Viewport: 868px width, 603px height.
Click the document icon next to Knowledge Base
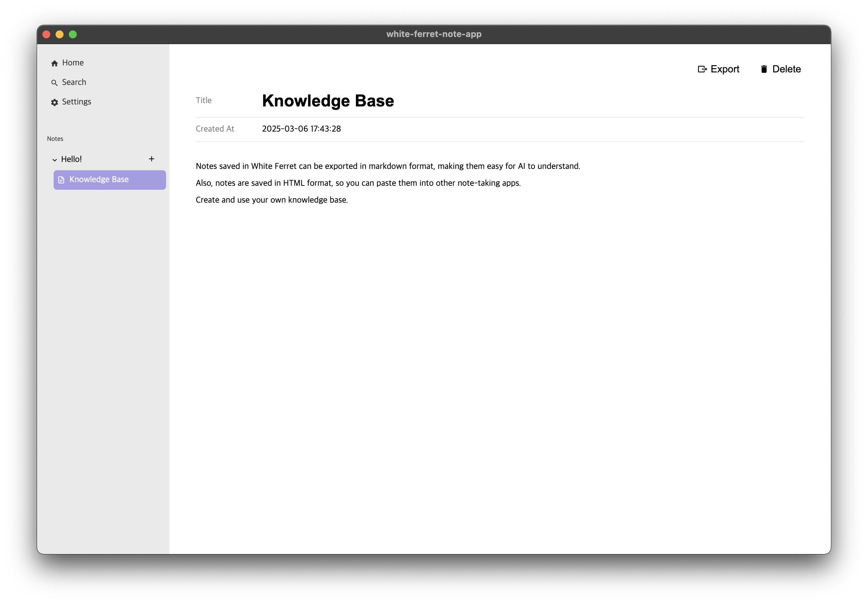pos(61,180)
